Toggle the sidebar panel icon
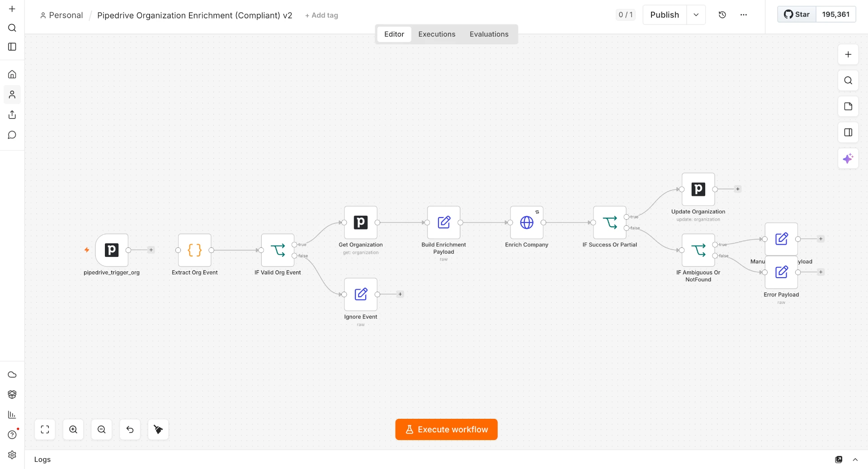This screenshot has width=868, height=469. coord(12,47)
